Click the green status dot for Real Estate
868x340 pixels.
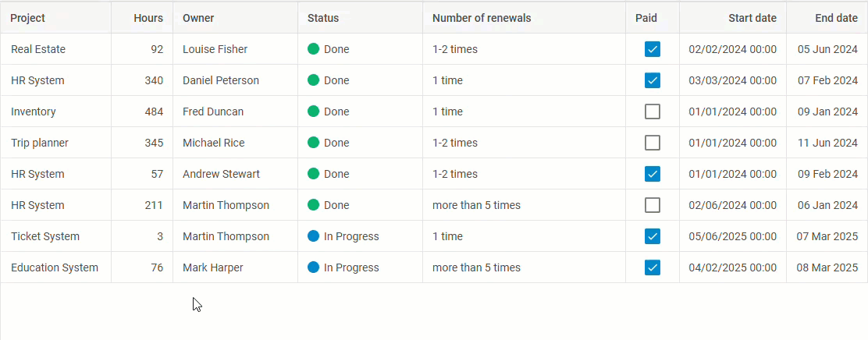314,49
